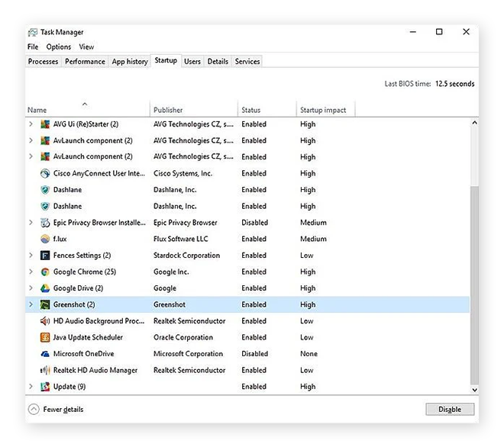This screenshot has height=447, width=504.
Task: Expand the Fences Settings (2) group
Action: [31, 255]
